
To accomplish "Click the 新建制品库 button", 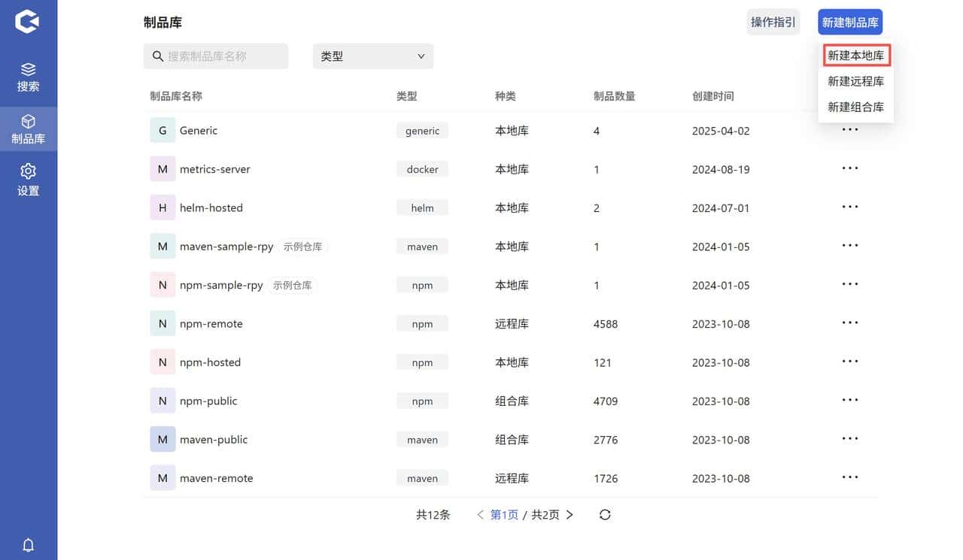I will click(x=849, y=22).
